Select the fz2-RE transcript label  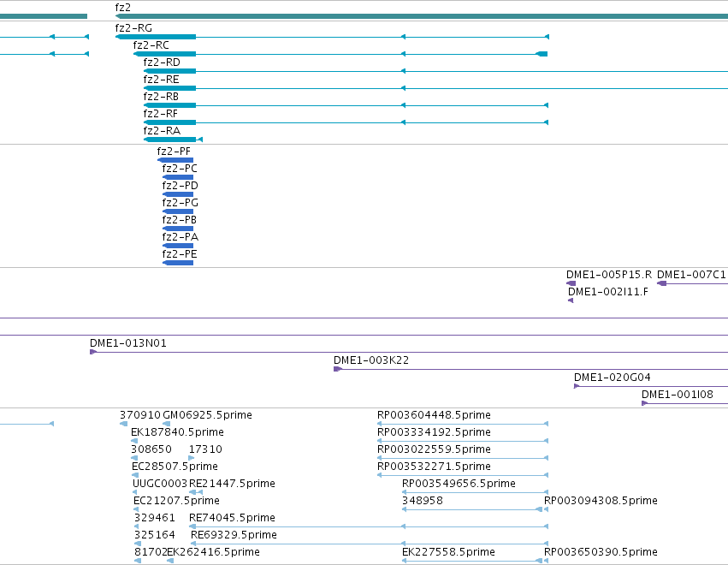161,80
